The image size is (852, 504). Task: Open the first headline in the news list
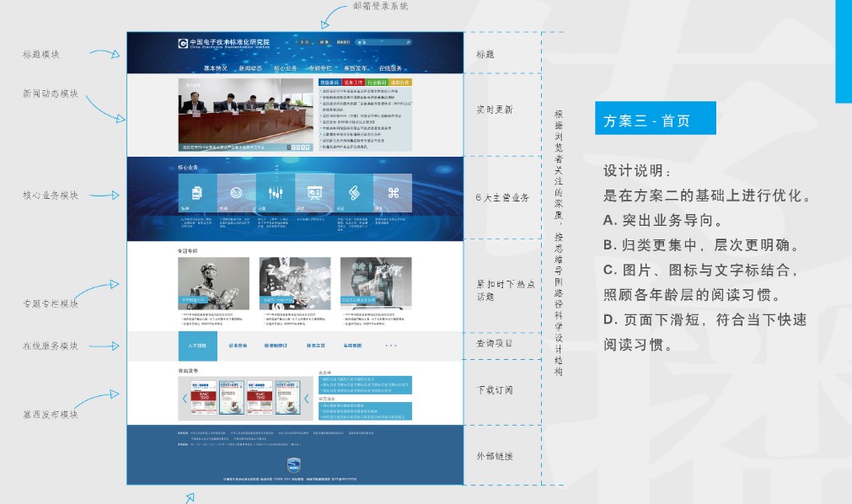click(x=358, y=91)
